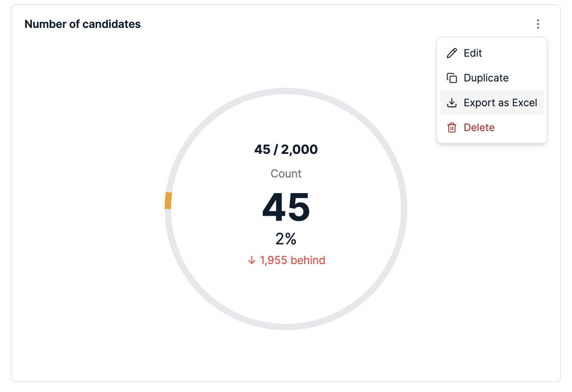The width and height of the screenshot is (572, 392).
Task: Select the Edit menu entry
Action: click(x=492, y=53)
